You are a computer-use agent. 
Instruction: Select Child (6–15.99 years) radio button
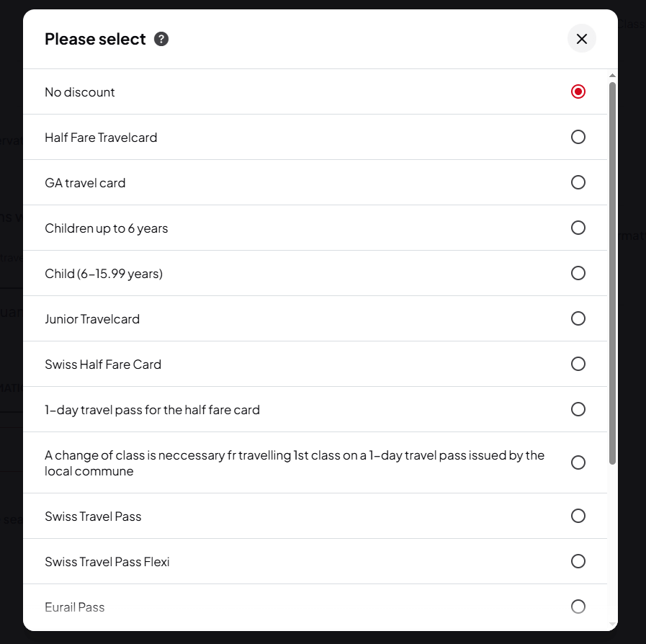click(x=578, y=273)
